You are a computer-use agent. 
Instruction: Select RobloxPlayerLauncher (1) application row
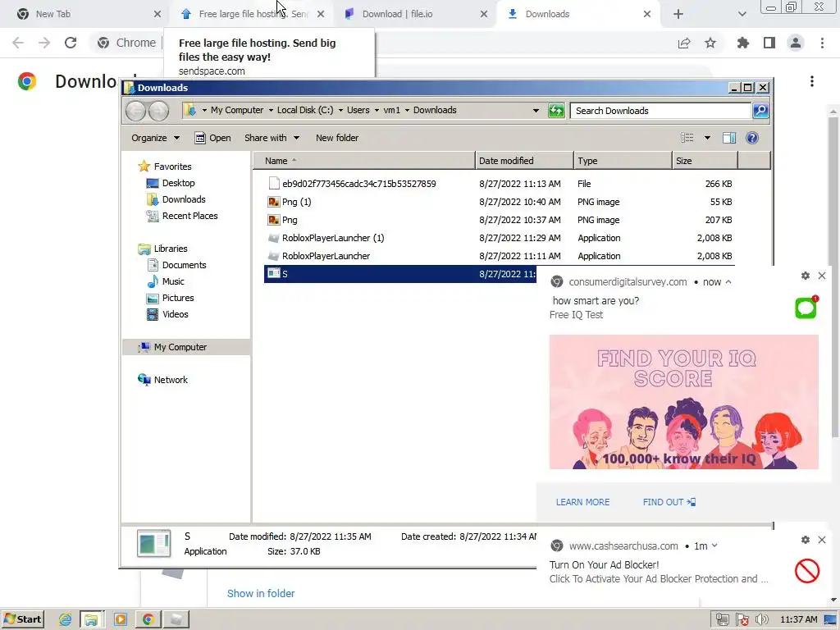(x=499, y=238)
